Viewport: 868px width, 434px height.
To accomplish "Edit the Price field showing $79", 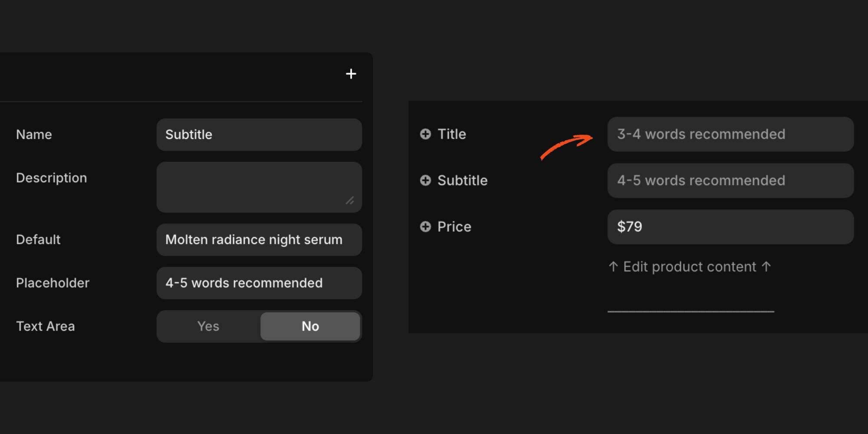I will [730, 227].
